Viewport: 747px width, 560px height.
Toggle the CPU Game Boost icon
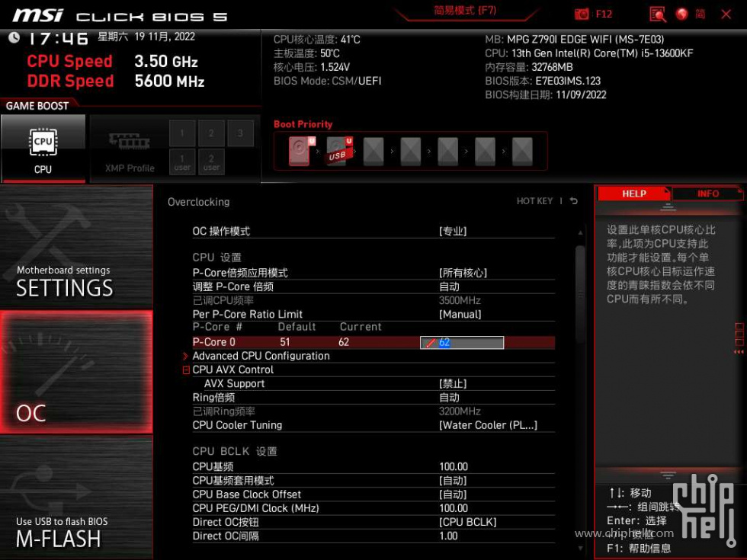[43, 148]
